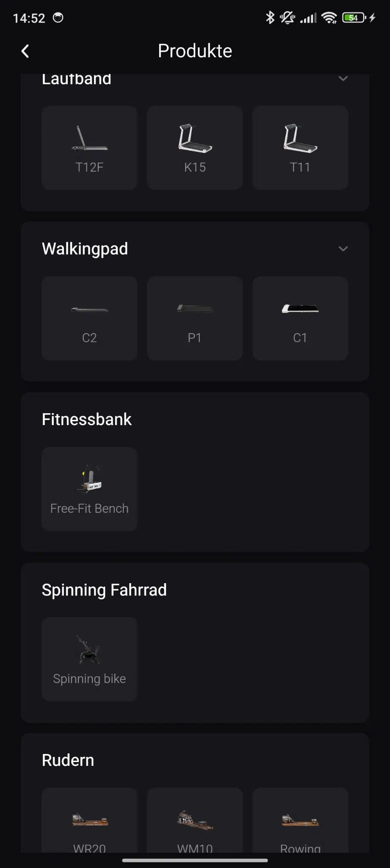The width and height of the screenshot is (390, 868).
Task: Tap the Bluetooth status bar icon
Action: (x=270, y=18)
